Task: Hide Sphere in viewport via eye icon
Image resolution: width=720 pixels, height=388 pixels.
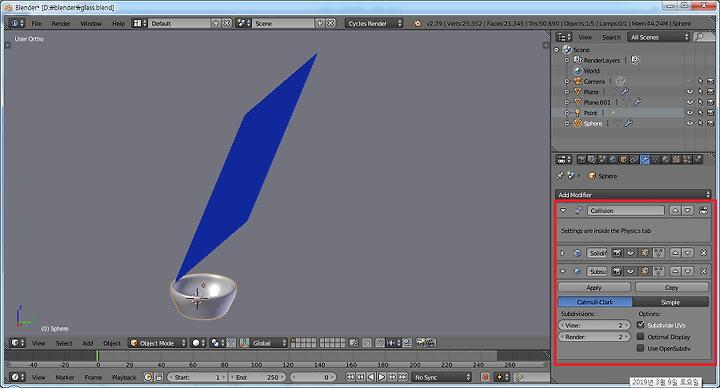Action: (x=690, y=123)
